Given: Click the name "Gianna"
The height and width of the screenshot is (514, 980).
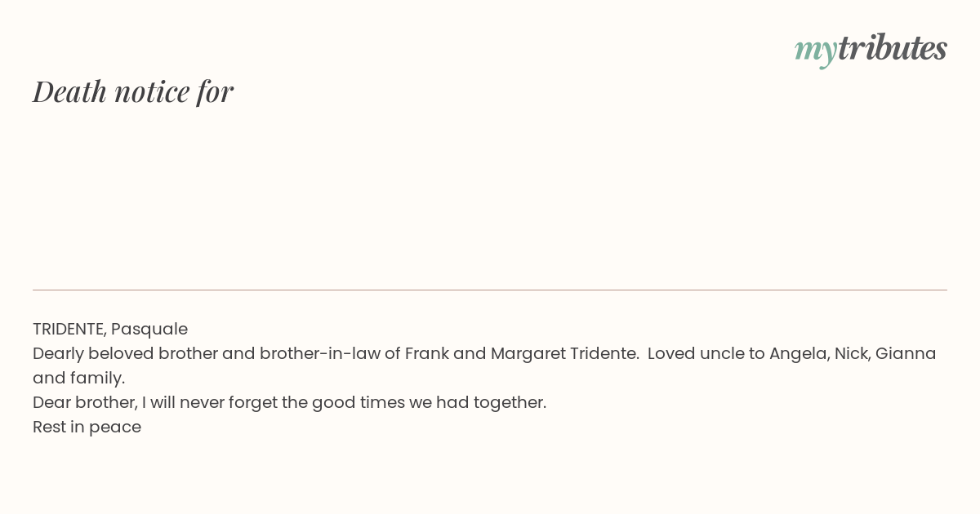Looking at the screenshot, I should [906, 353].
